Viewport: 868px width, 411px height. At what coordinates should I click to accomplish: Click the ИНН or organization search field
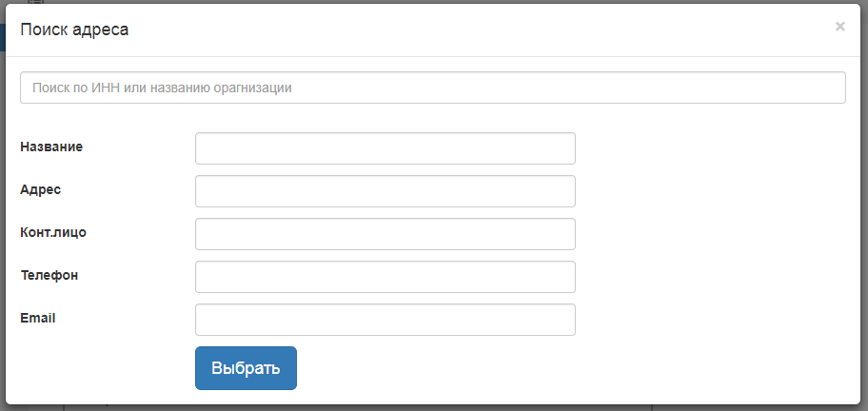(432, 88)
